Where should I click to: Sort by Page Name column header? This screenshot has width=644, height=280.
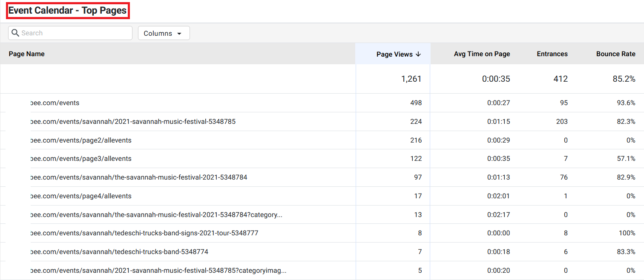click(27, 54)
